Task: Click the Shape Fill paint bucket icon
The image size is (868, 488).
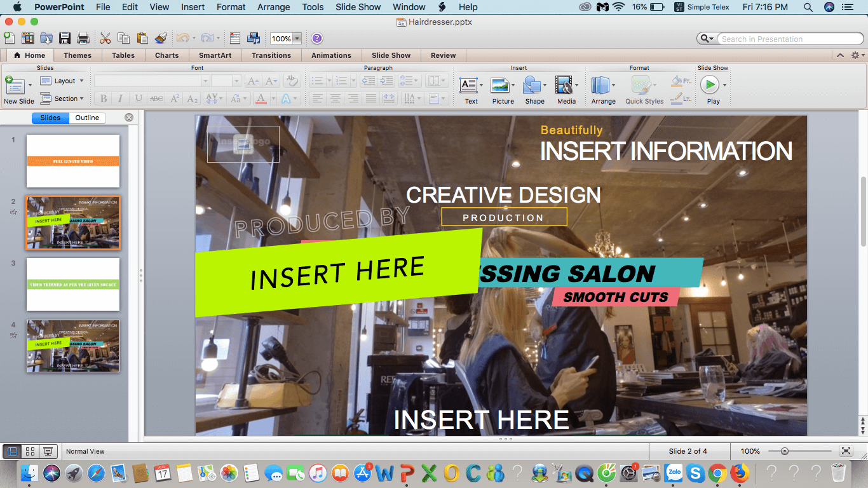Action: point(681,81)
